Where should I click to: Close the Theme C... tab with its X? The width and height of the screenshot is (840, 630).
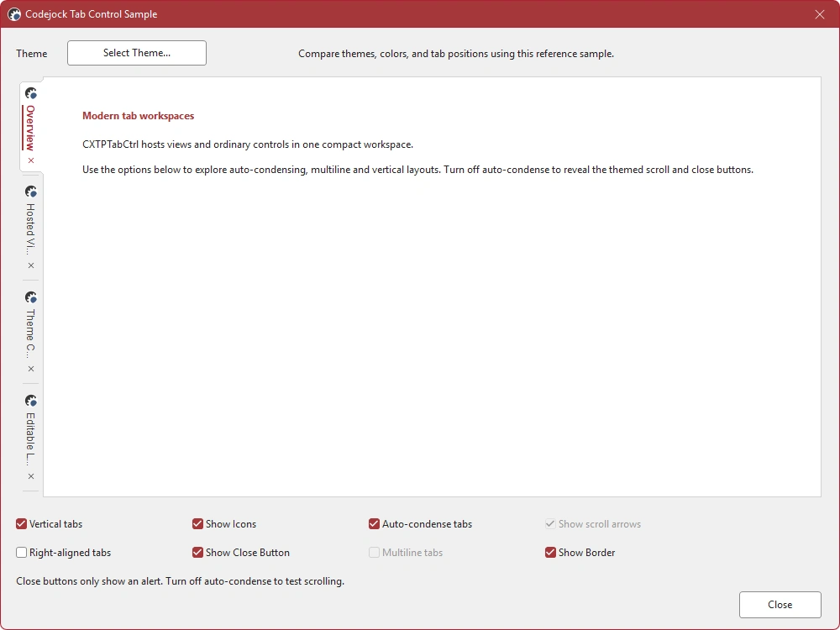click(x=31, y=369)
